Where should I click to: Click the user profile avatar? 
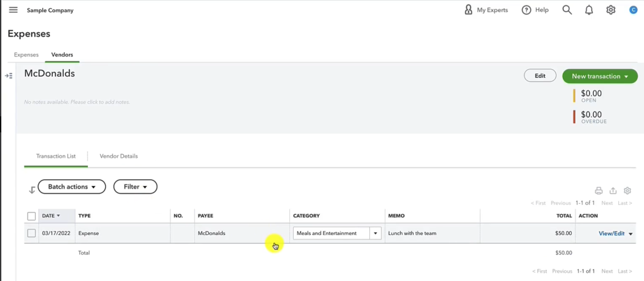click(633, 10)
